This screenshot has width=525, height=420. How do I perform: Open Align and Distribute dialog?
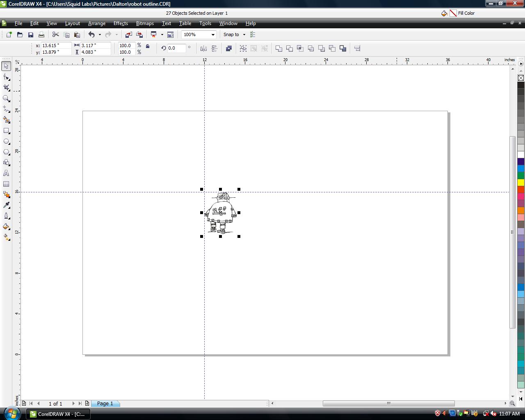click(x=357, y=48)
